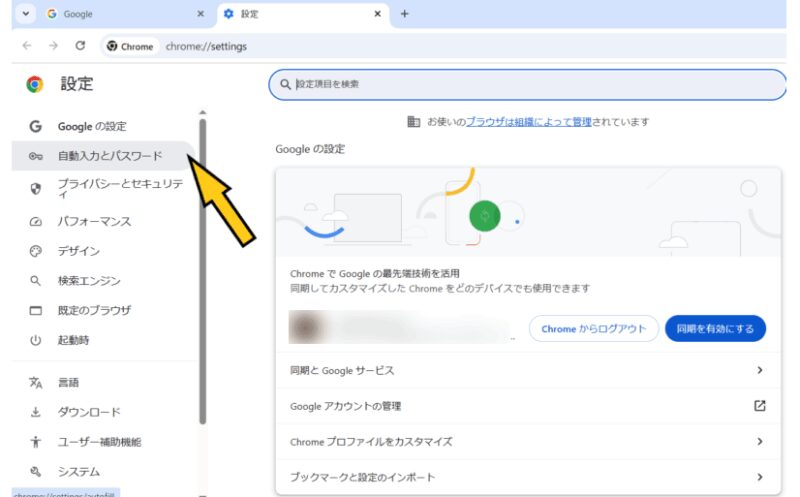Expand chevron on Chrome プロファイルをカスタマイズ
Image resolution: width=800 pixels, height=497 pixels.
click(x=760, y=441)
